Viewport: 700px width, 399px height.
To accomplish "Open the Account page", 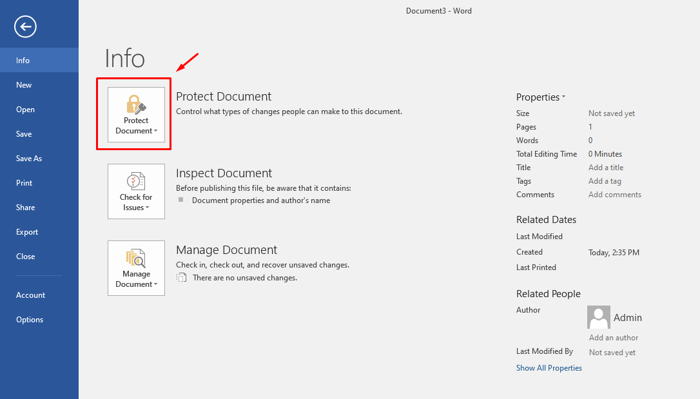I will [x=39, y=295].
